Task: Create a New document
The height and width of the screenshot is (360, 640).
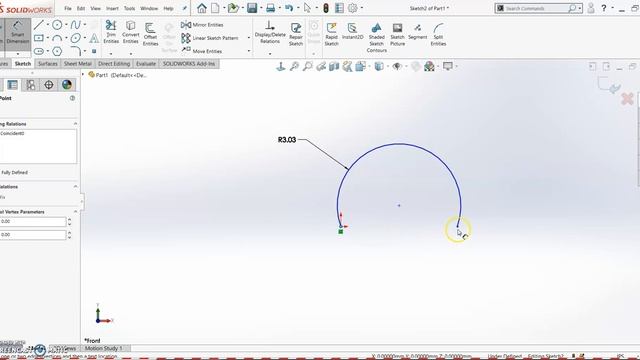Action: point(215,8)
